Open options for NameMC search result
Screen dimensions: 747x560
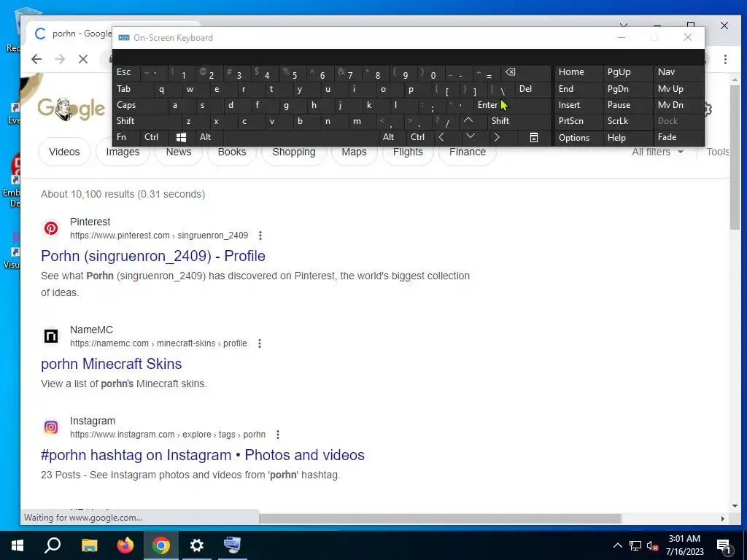(260, 343)
